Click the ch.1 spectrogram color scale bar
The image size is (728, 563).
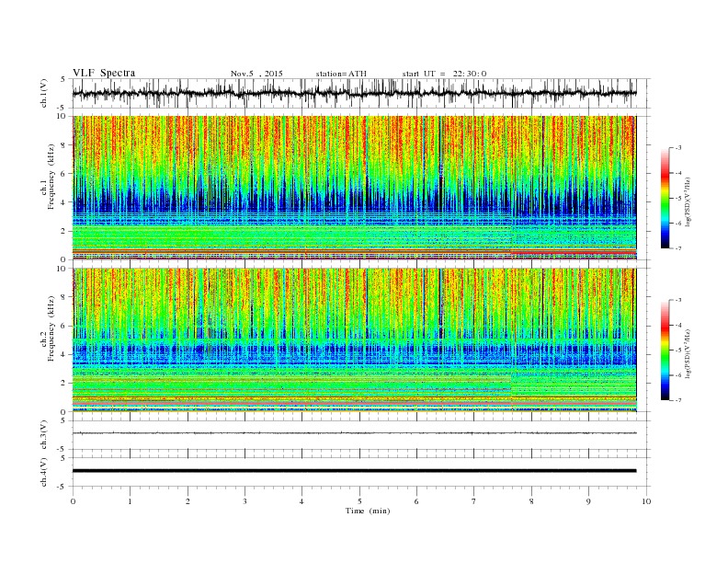click(665, 199)
